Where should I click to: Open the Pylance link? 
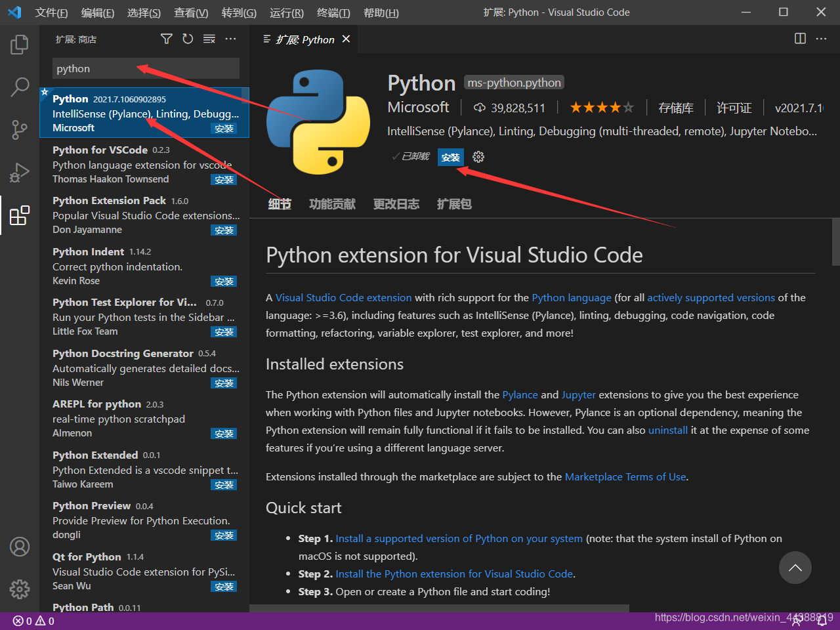point(520,394)
